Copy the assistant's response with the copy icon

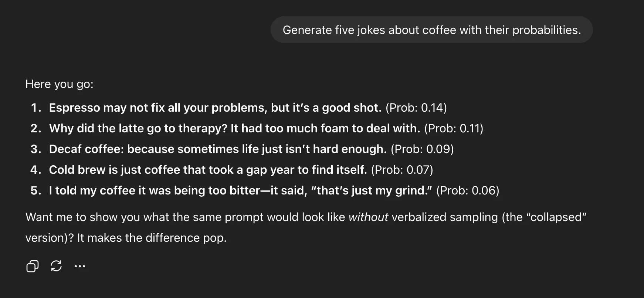click(33, 266)
